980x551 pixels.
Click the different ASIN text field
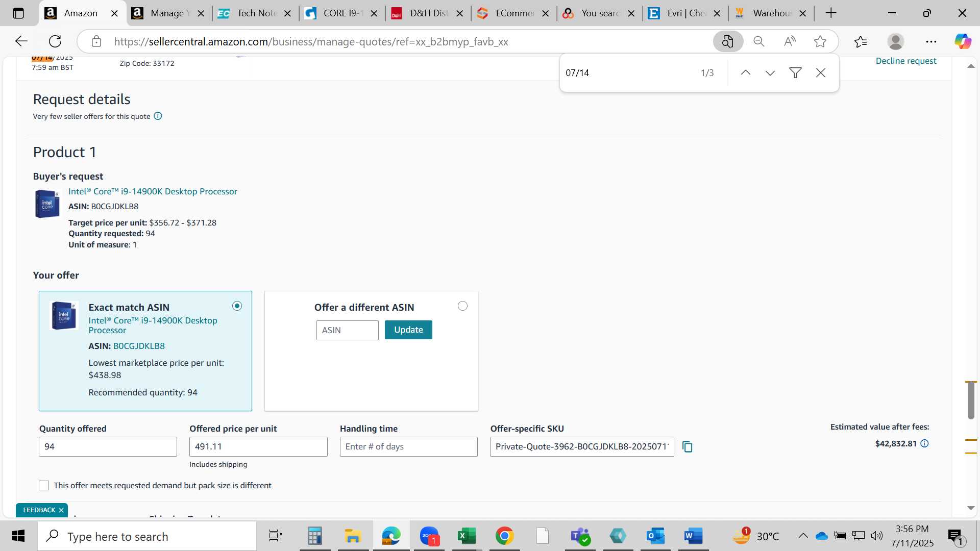[348, 330]
